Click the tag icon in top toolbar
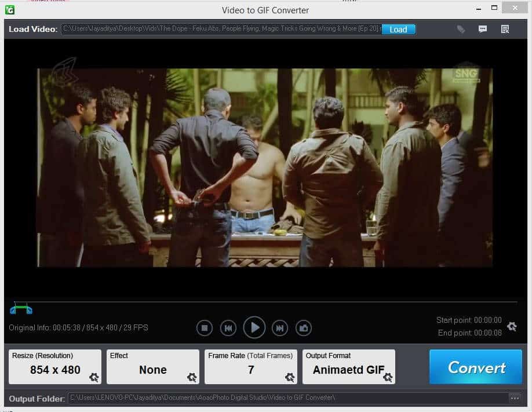The image size is (532, 412). coord(461,29)
